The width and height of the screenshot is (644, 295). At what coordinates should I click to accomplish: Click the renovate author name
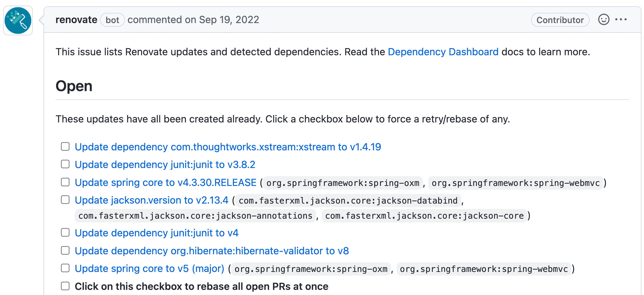[76, 20]
